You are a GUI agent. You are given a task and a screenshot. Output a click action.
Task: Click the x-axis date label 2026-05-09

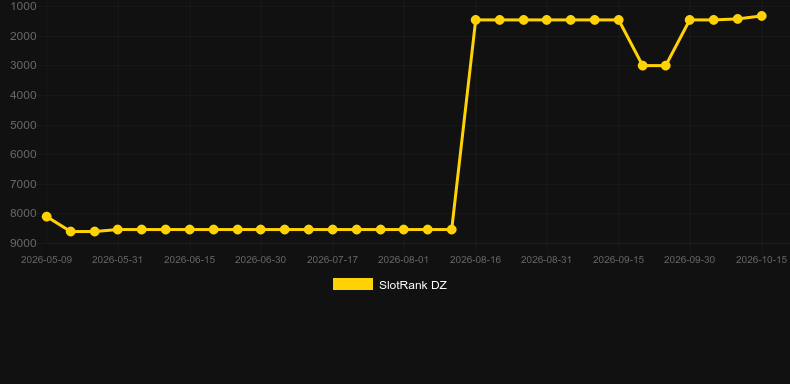46,260
